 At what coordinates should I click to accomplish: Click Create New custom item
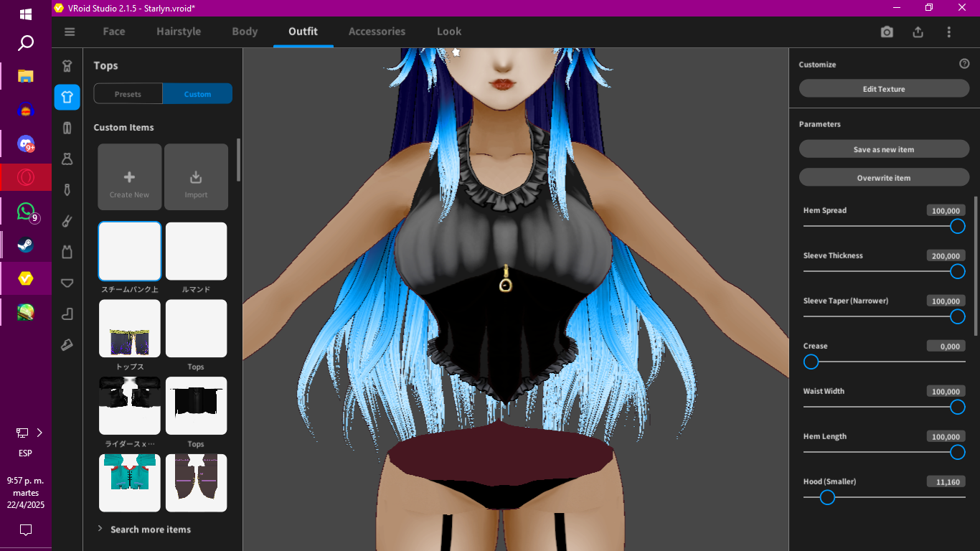(130, 177)
